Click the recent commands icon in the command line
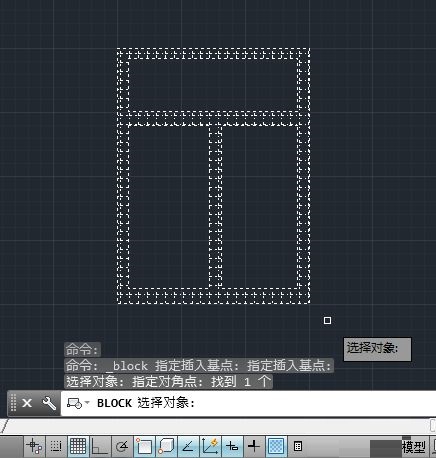The image size is (436, 458). 74,403
